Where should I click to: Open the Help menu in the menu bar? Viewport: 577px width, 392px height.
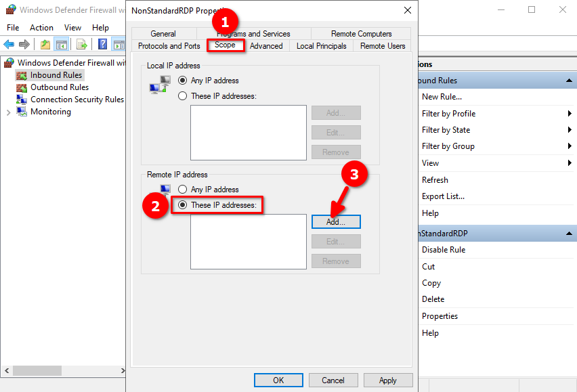(x=100, y=28)
